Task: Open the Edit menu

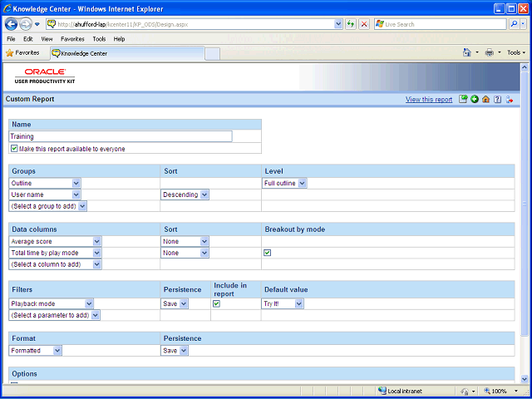Action: (x=27, y=39)
